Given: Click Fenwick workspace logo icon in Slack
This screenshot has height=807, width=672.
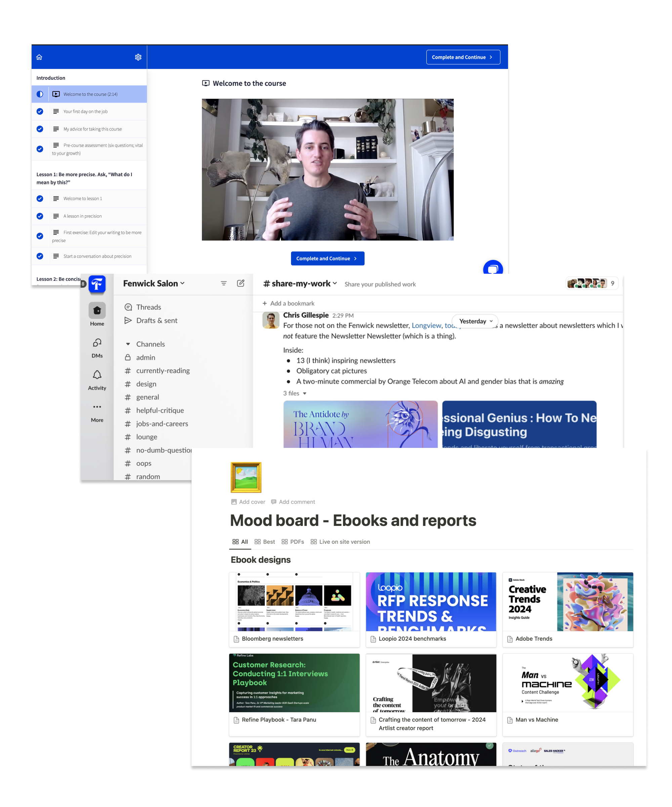Looking at the screenshot, I should [x=97, y=284].
